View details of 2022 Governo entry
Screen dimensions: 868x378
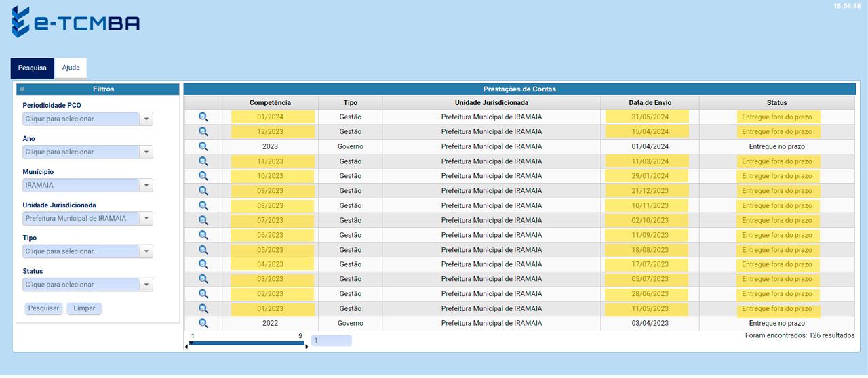coord(203,323)
